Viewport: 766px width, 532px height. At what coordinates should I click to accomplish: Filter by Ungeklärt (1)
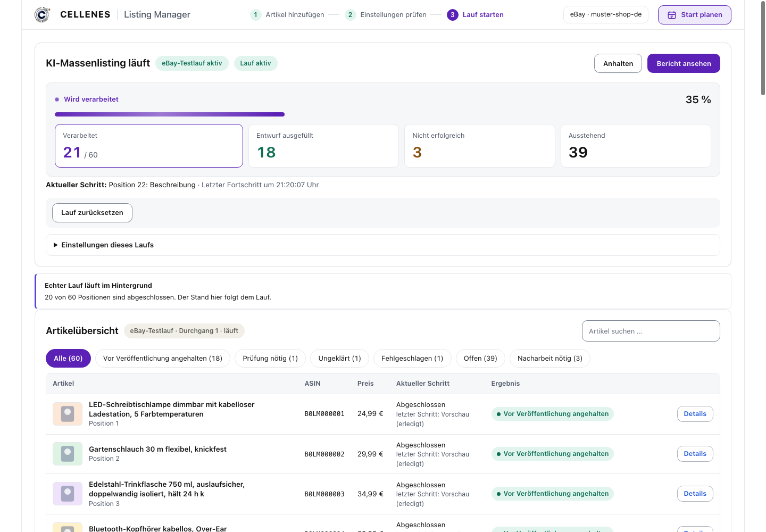tap(339, 358)
